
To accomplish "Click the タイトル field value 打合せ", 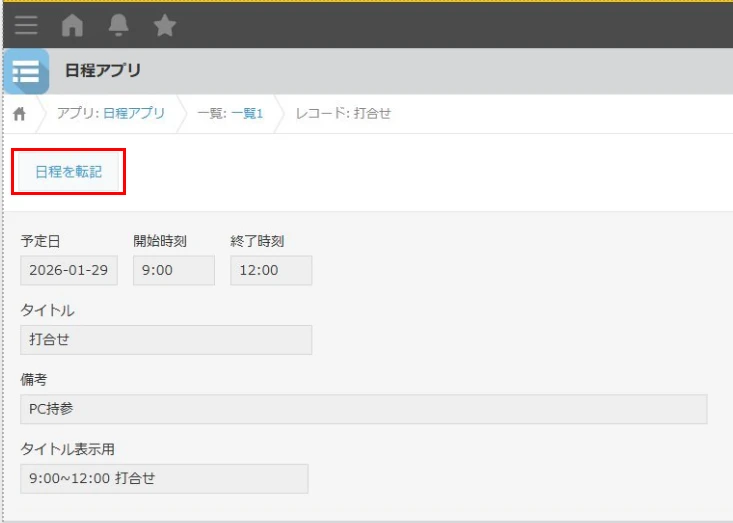I will [166, 340].
